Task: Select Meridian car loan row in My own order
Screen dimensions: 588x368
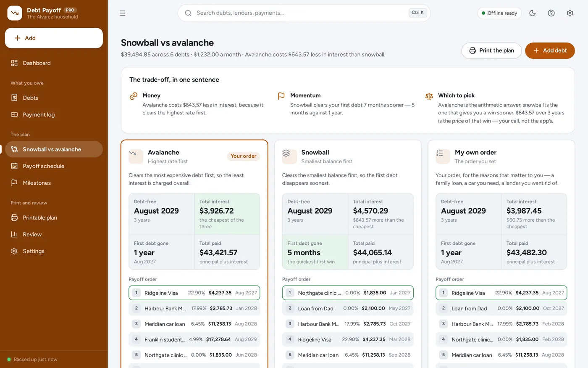Action: tap(501, 355)
